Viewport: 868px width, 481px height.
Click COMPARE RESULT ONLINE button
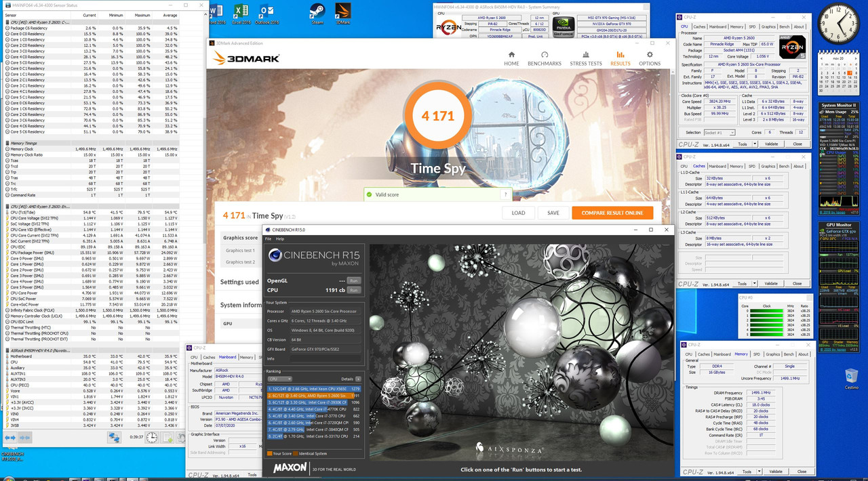(612, 213)
